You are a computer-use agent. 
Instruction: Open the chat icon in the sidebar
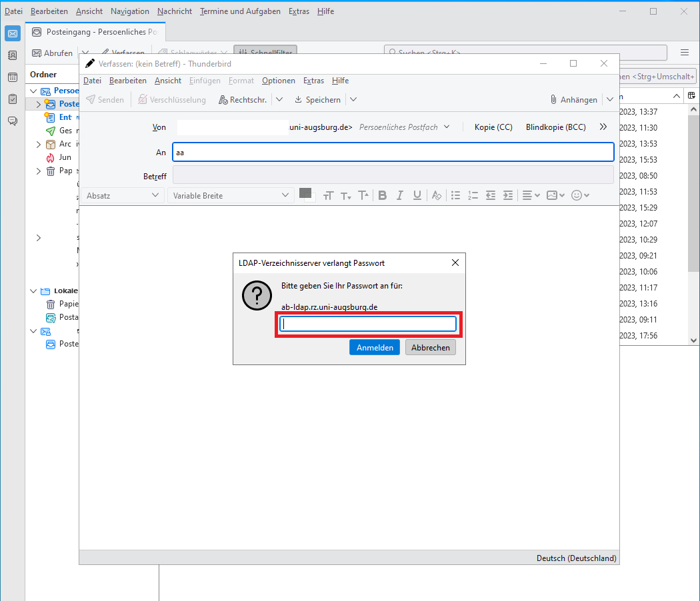pos(12,121)
